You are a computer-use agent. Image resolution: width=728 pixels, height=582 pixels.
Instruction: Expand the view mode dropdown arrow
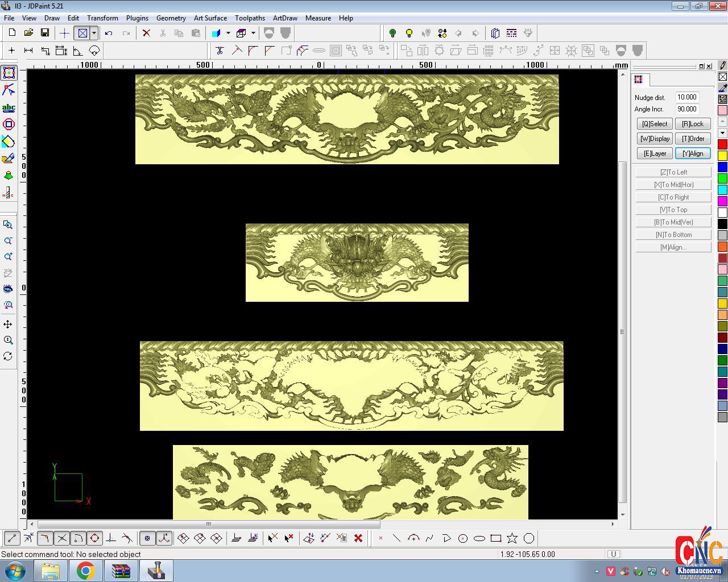[94, 33]
